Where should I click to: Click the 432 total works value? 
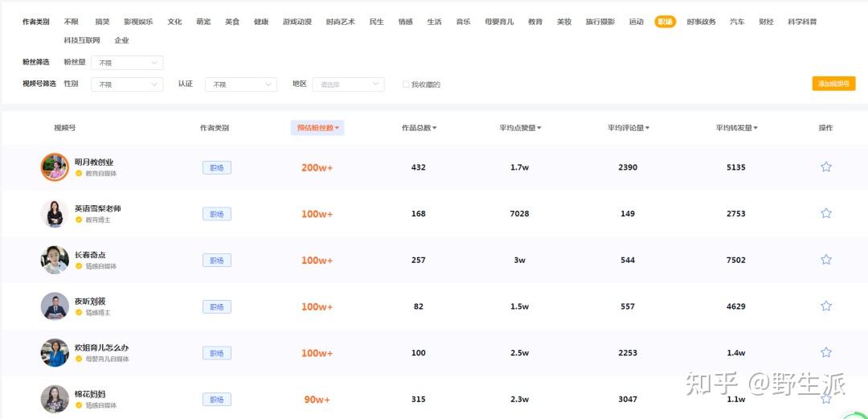(x=419, y=166)
